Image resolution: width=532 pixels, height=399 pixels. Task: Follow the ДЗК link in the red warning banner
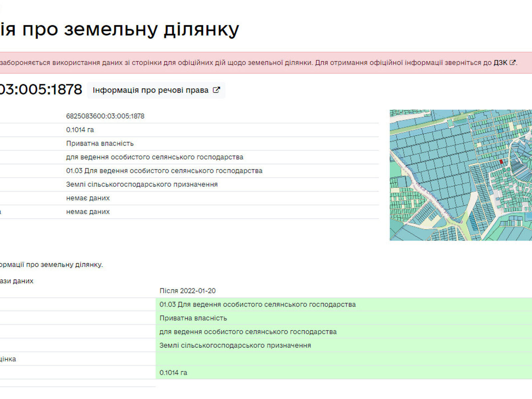click(500, 63)
